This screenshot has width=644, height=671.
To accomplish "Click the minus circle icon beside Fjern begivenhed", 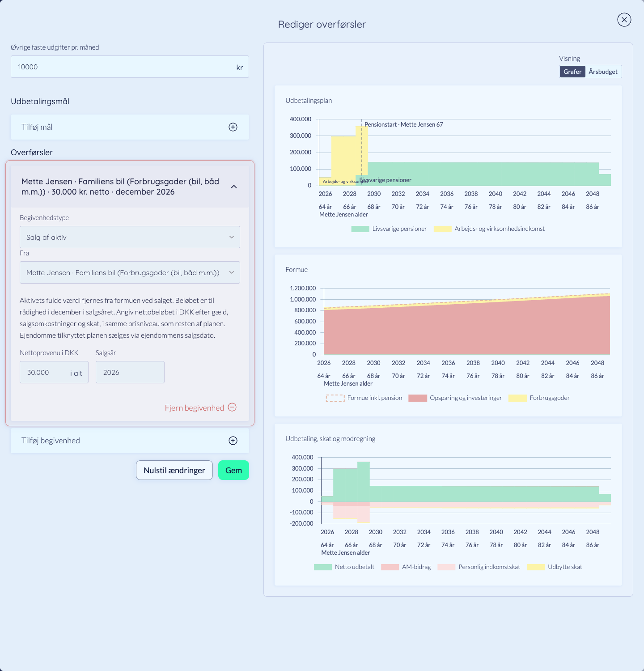I will [232, 407].
